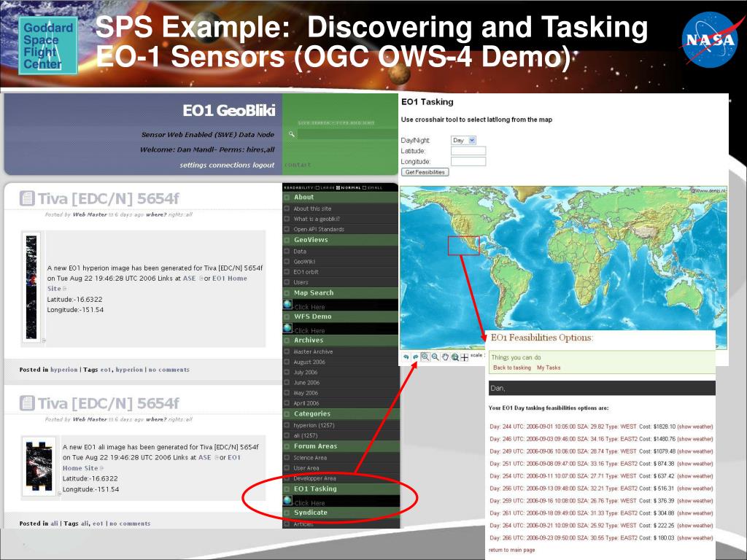
Task: Click arrow icon beside About this site
Action: 287,209
